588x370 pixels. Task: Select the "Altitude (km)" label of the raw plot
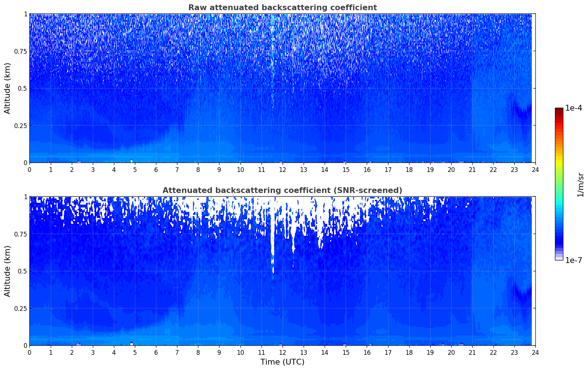coord(8,88)
